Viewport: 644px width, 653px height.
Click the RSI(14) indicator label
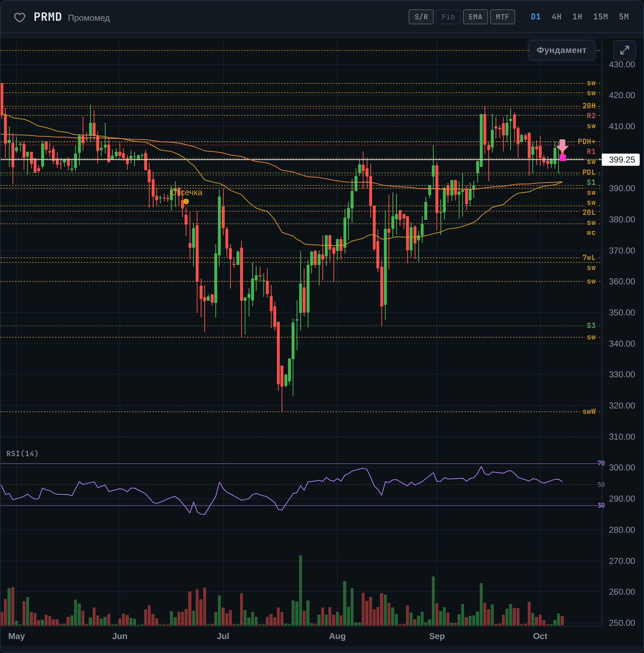coord(22,454)
